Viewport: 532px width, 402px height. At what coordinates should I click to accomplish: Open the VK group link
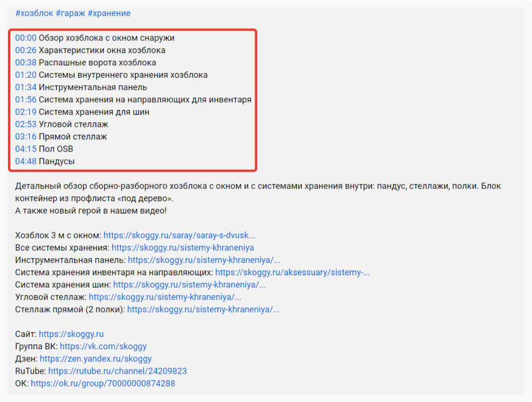(x=103, y=347)
